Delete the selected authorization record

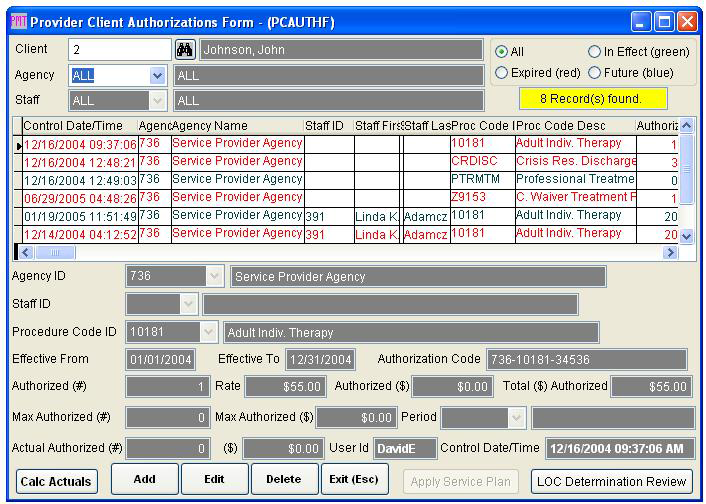[284, 480]
